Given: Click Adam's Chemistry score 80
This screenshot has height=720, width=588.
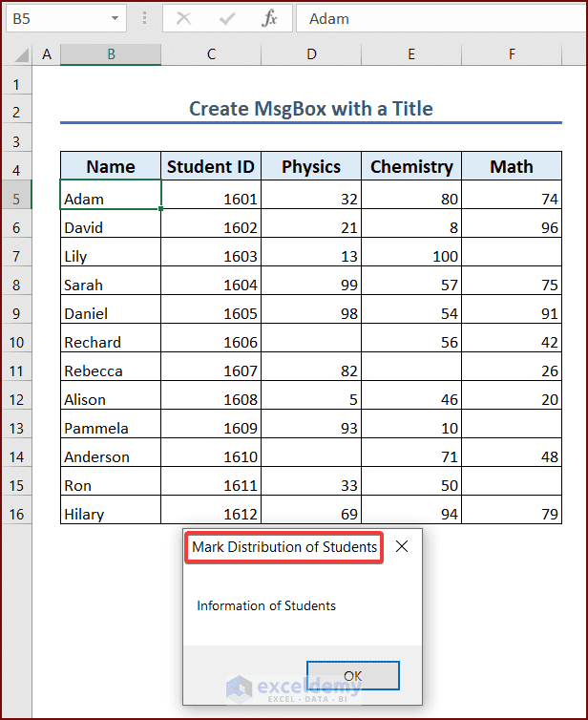Looking at the screenshot, I should tap(411, 195).
